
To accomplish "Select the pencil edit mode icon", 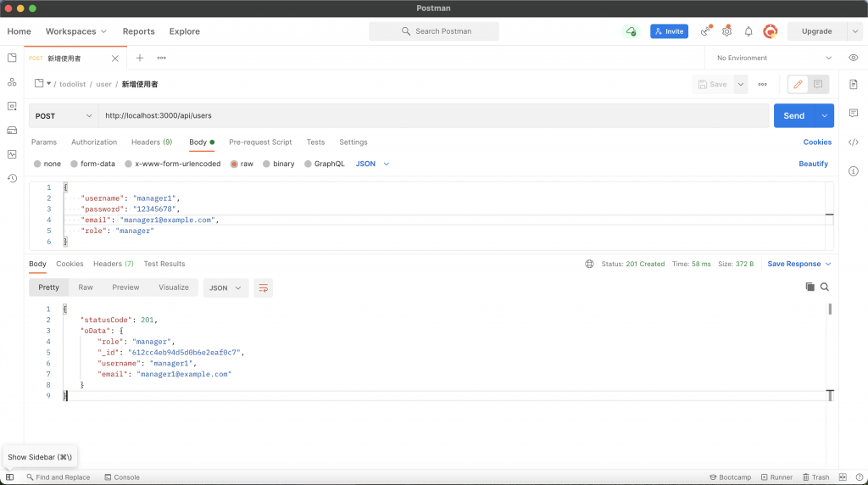I will (798, 84).
